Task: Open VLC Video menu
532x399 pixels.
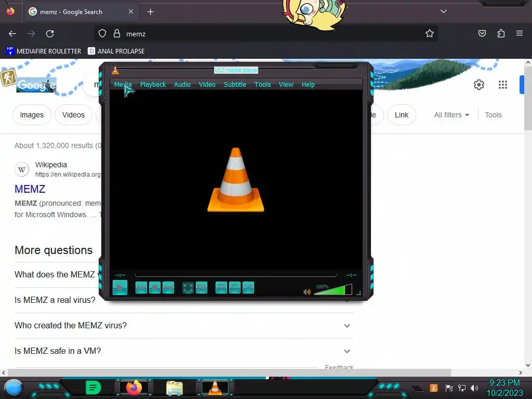Action: click(x=207, y=85)
